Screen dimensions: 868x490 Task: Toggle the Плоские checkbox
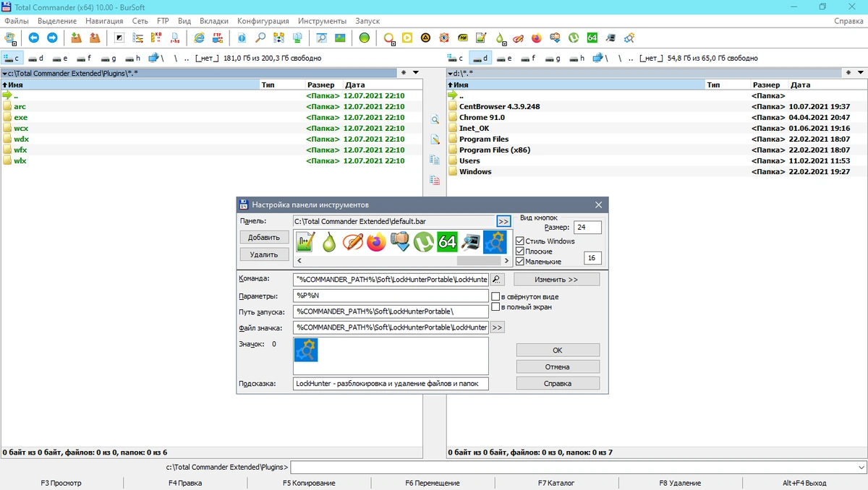520,252
